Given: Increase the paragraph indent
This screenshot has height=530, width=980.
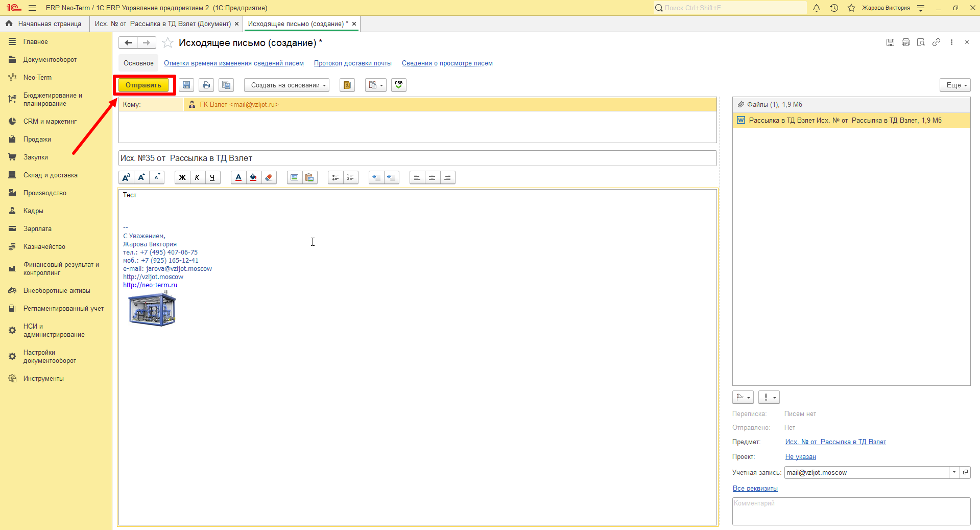Looking at the screenshot, I should click(391, 177).
